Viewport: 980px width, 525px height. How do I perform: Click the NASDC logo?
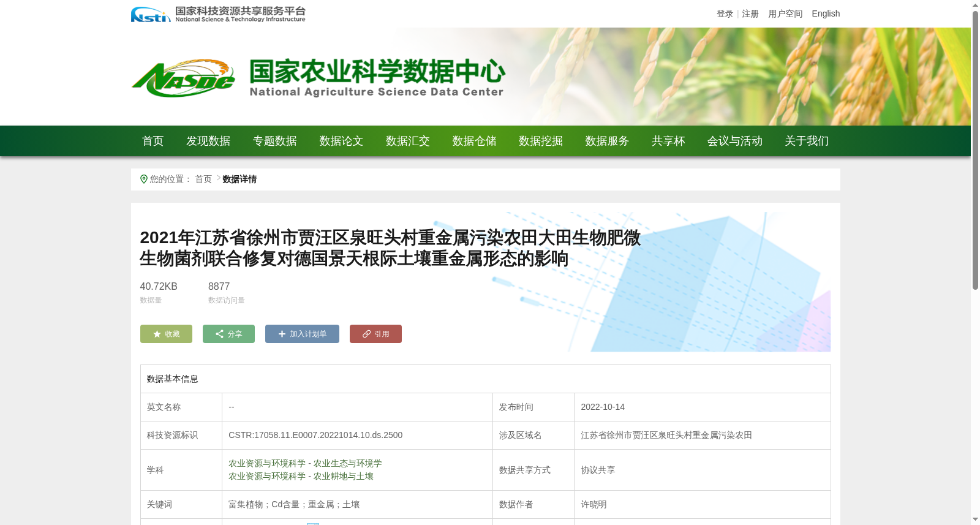pos(183,78)
